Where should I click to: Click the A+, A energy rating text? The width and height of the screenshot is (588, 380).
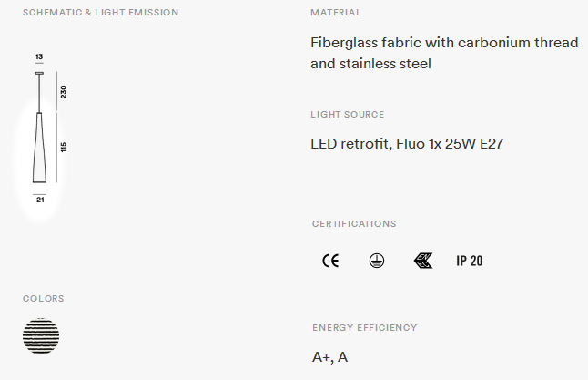[329, 357]
